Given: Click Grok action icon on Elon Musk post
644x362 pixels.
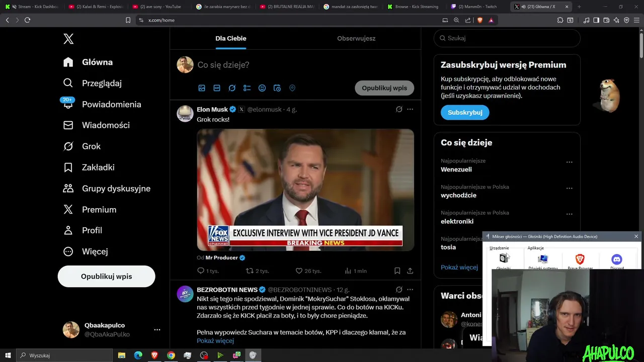Looking at the screenshot, I should (399, 109).
